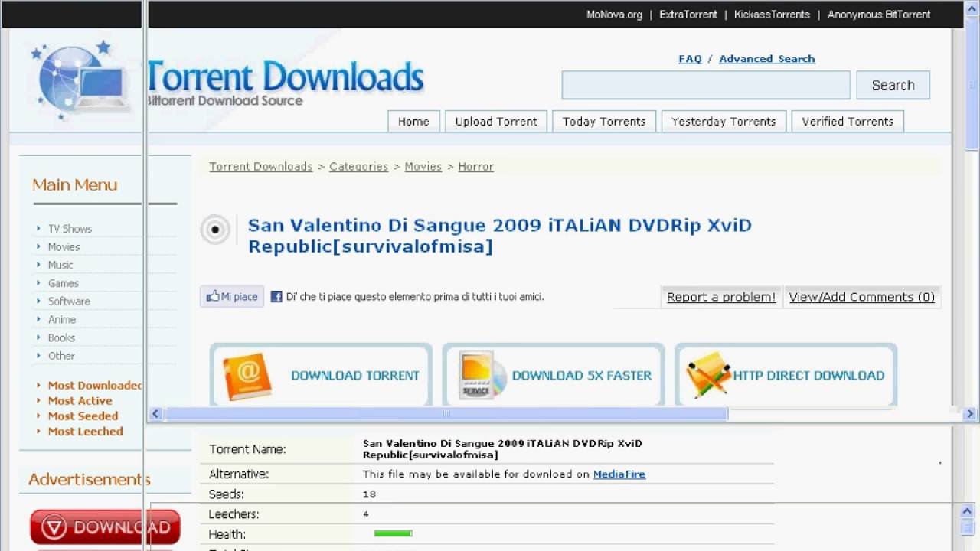Image resolution: width=980 pixels, height=551 pixels.
Task: Click the Download 5X Faster service icon
Action: coord(483,376)
